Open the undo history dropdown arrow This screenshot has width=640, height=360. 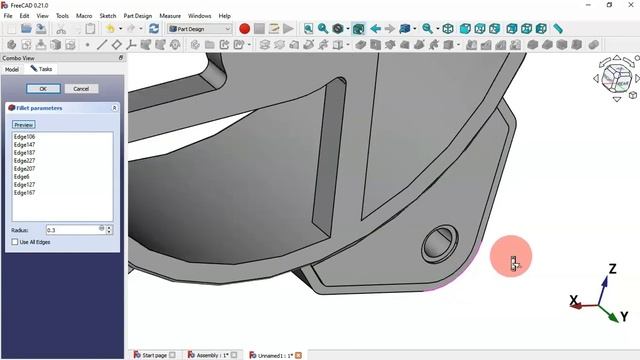pyautogui.click(x=120, y=29)
